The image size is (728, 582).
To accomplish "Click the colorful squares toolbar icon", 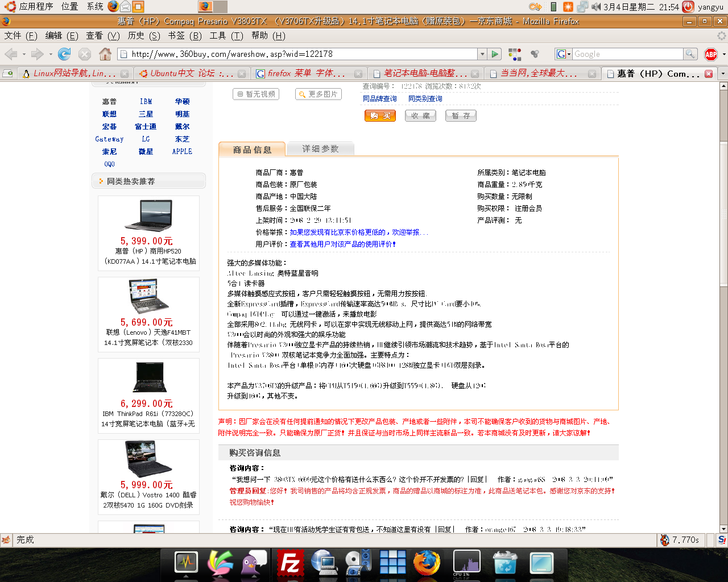I will coord(515,54).
